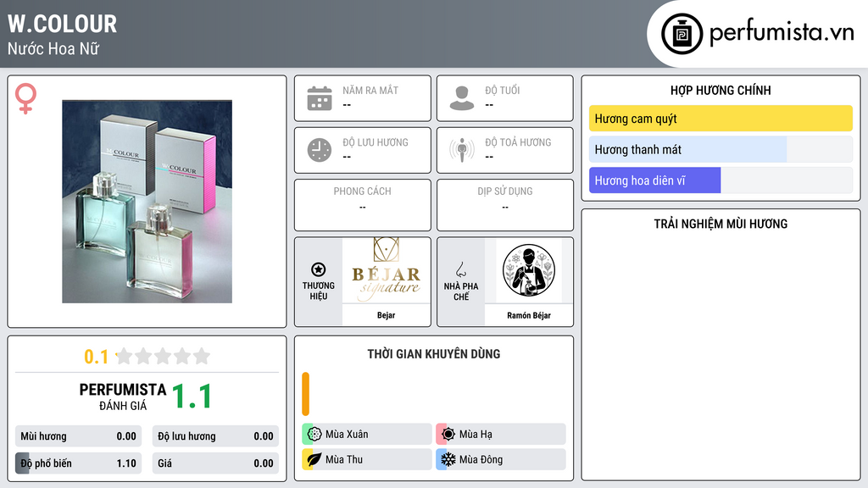Click the star badge icon above Thương Hiệu

coord(319,269)
